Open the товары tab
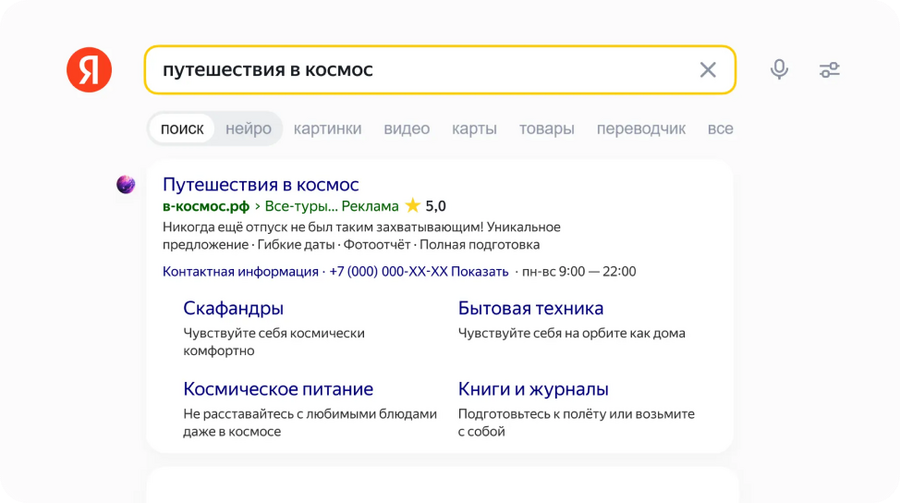900x503 pixels. (x=546, y=129)
